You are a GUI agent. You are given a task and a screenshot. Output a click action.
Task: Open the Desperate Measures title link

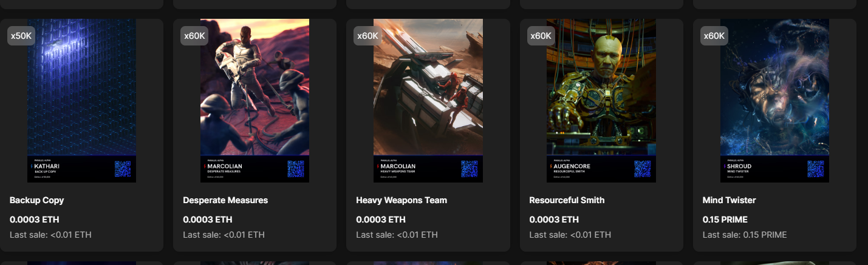coord(225,200)
